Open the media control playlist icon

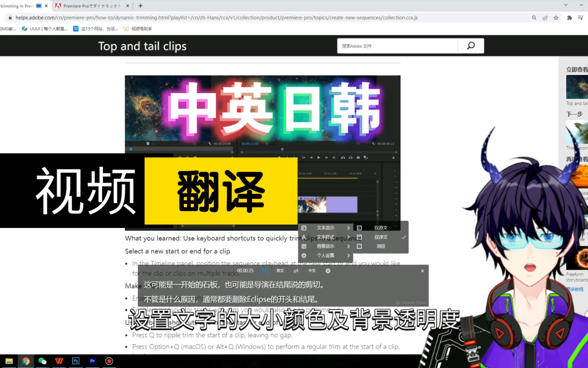(x=580, y=18)
